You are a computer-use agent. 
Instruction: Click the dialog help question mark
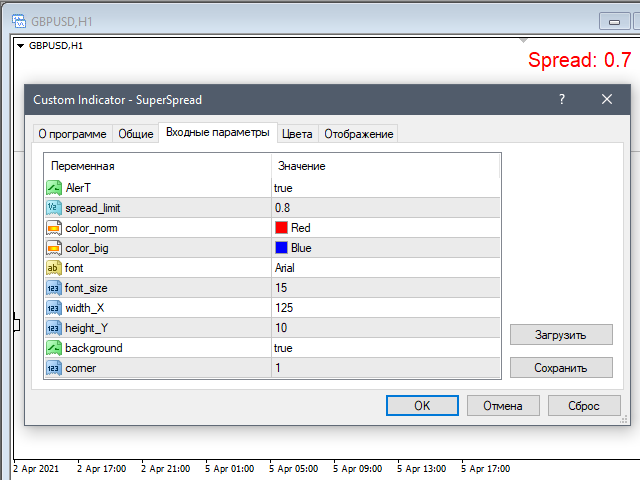point(562,100)
